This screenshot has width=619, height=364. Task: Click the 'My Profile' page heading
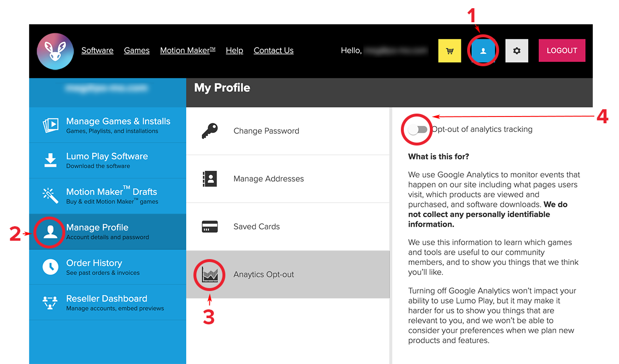tap(222, 88)
